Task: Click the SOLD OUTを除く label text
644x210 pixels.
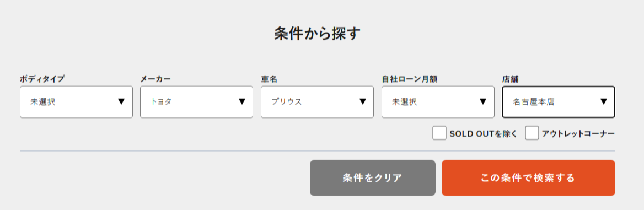Action: [484, 133]
